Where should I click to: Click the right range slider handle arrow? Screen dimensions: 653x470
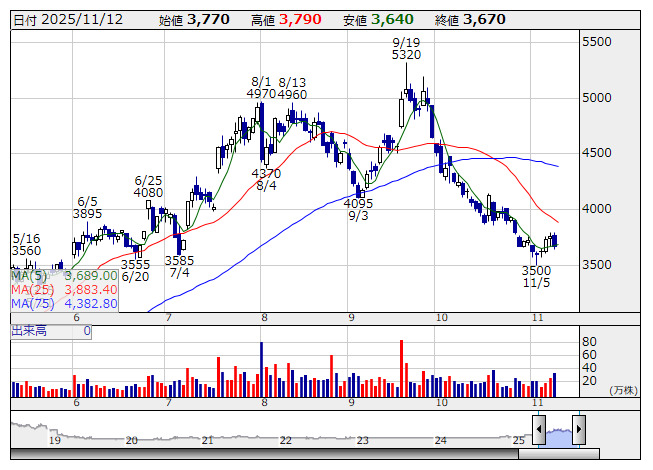click(x=579, y=429)
